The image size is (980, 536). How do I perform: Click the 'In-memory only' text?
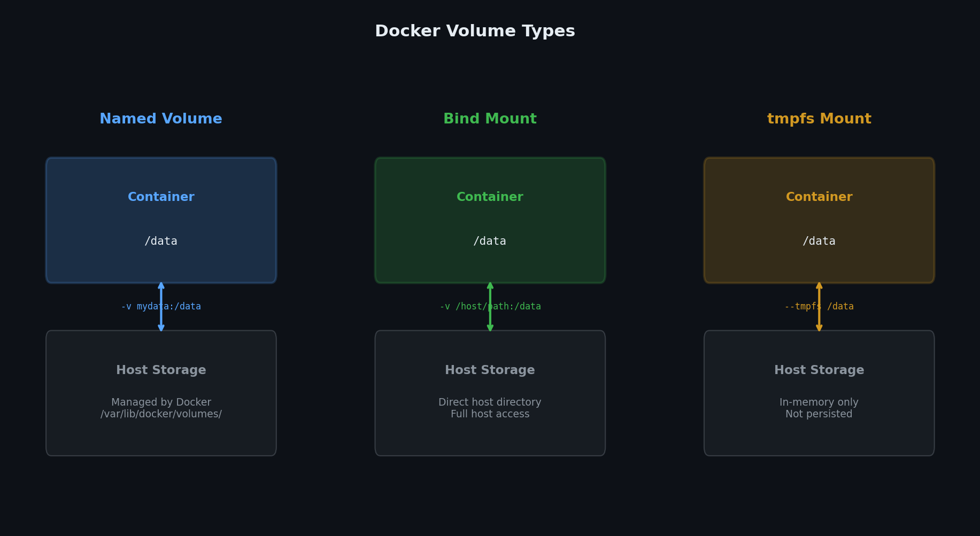point(819,402)
